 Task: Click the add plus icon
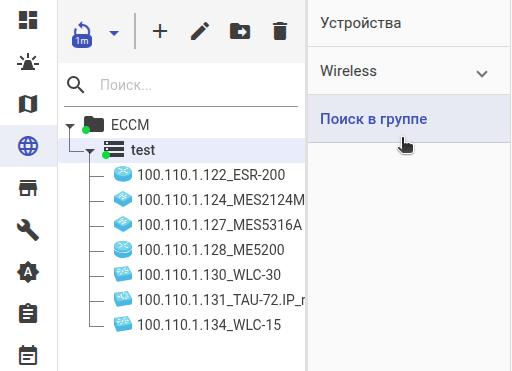tap(160, 32)
